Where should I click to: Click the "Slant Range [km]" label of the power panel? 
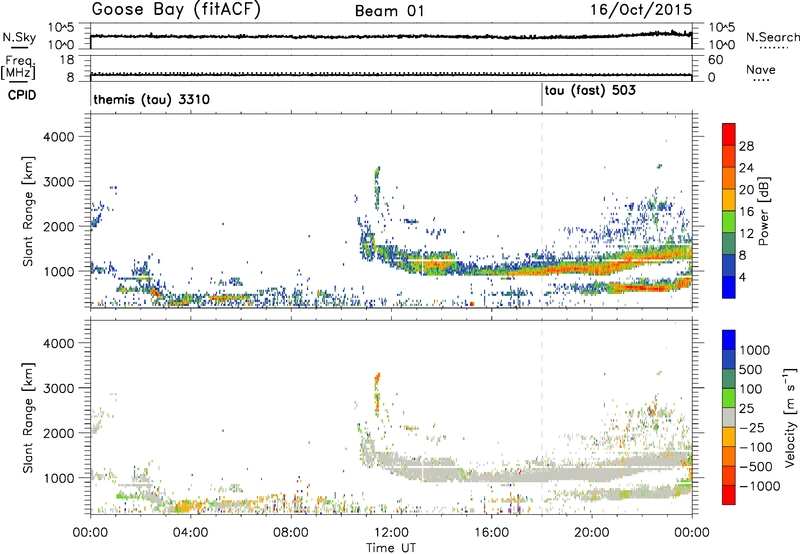28,211
